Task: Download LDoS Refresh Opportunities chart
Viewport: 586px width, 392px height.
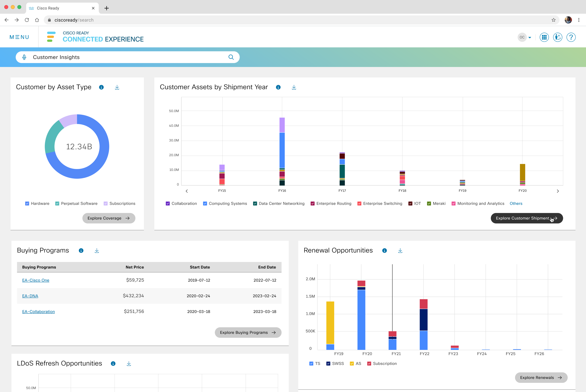Action: tap(129, 364)
